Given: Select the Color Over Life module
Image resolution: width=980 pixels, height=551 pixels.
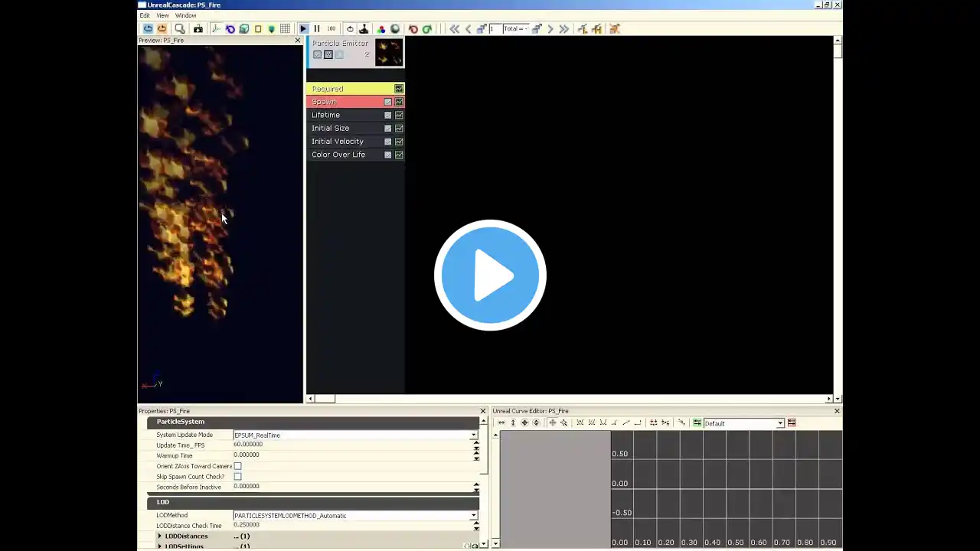Looking at the screenshot, I should (x=355, y=155).
